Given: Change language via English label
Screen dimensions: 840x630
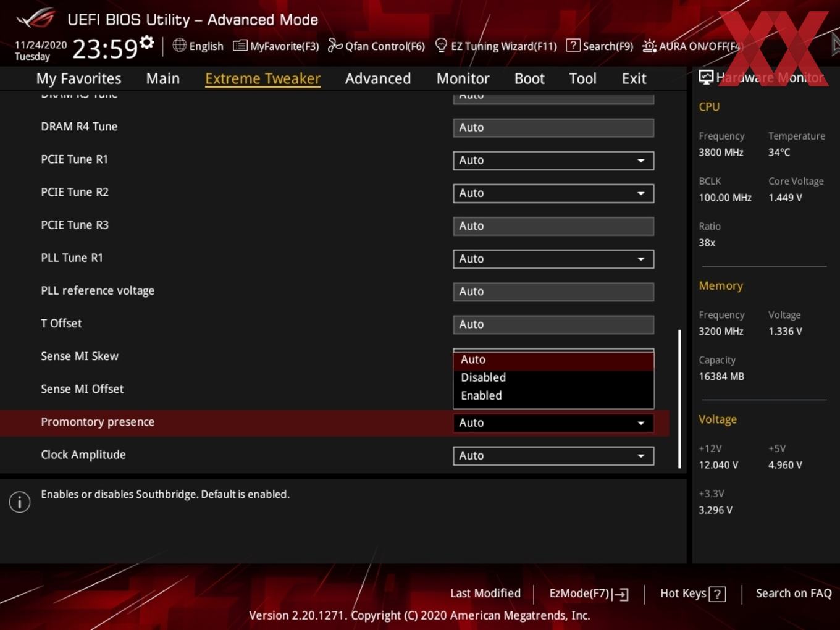Looking at the screenshot, I should (x=206, y=46).
